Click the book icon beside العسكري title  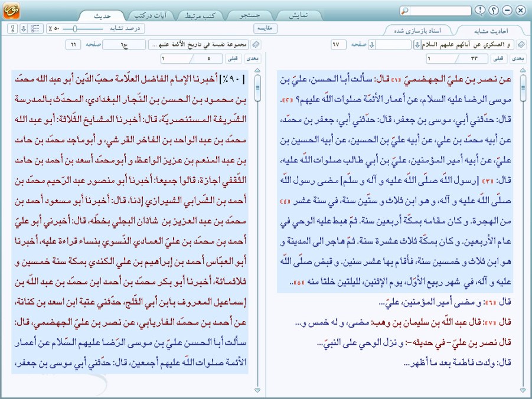pos(521,44)
